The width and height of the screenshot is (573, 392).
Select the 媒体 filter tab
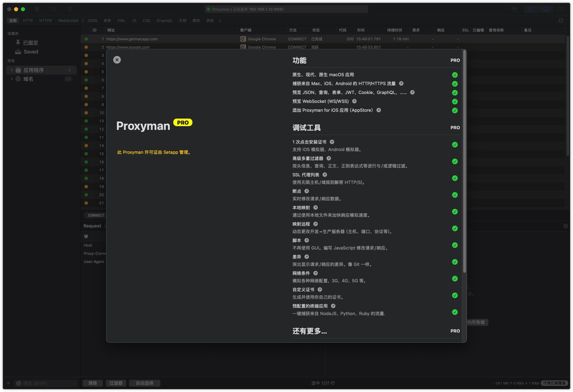(196, 21)
